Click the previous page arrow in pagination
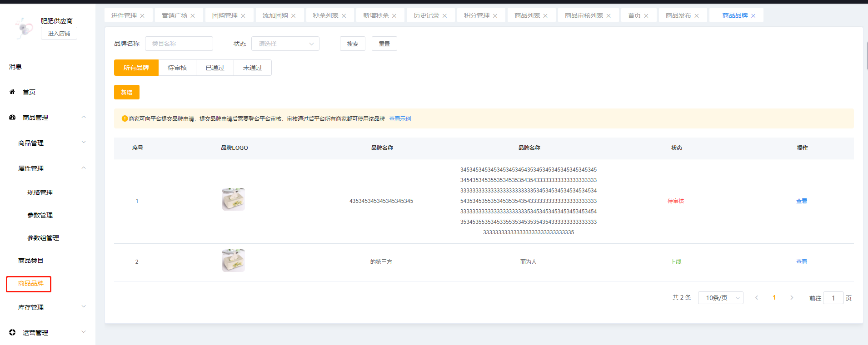The image size is (868, 345). (757, 298)
